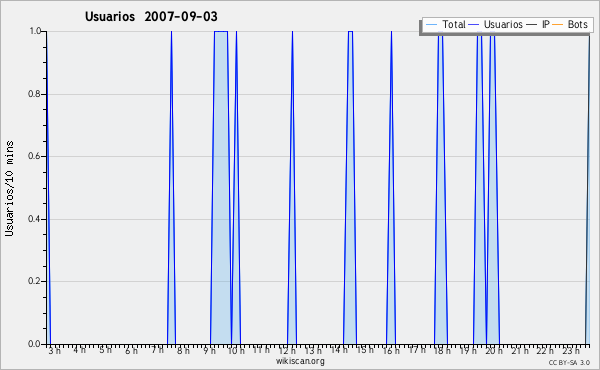600x370 pixels.
Task: Click the 13 h x-axis label
Action: (x=313, y=350)
